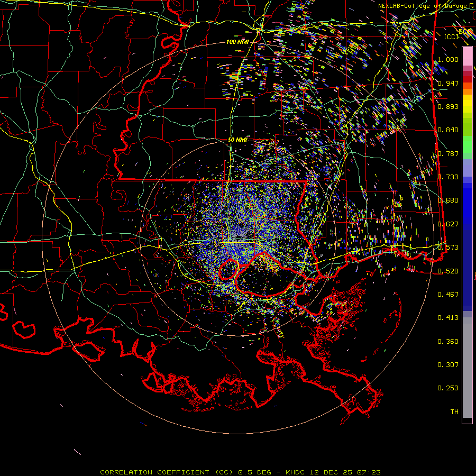The height and width of the screenshot is (476, 476).
Task: Click the 0.467 scale value
Action: [448, 295]
